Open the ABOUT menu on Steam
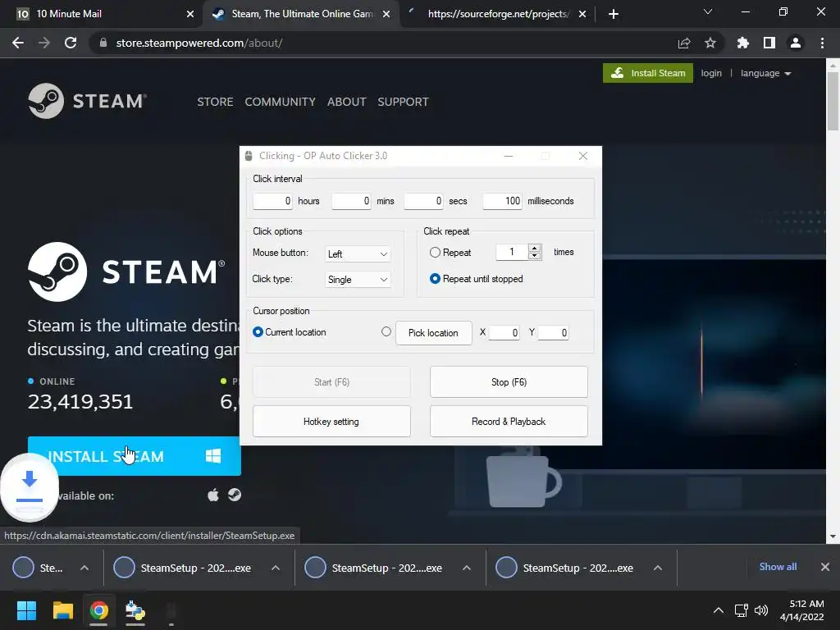This screenshot has width=840, height=630. tap(347, 102)
